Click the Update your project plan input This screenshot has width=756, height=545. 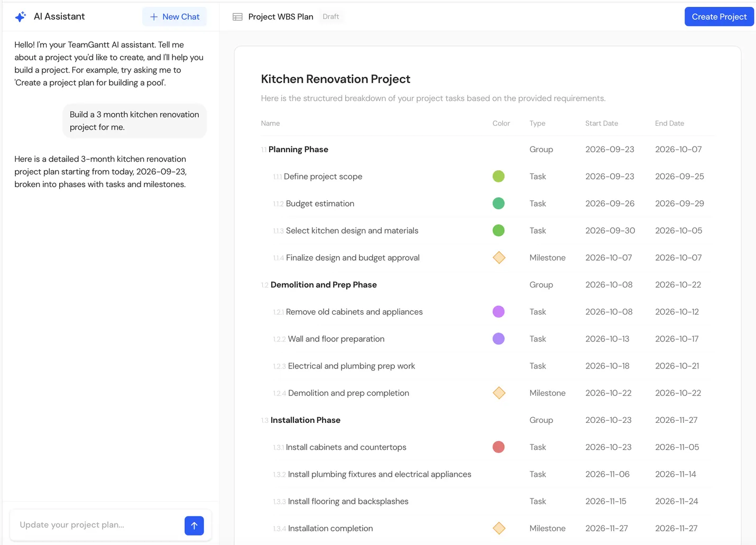[97, 525]
